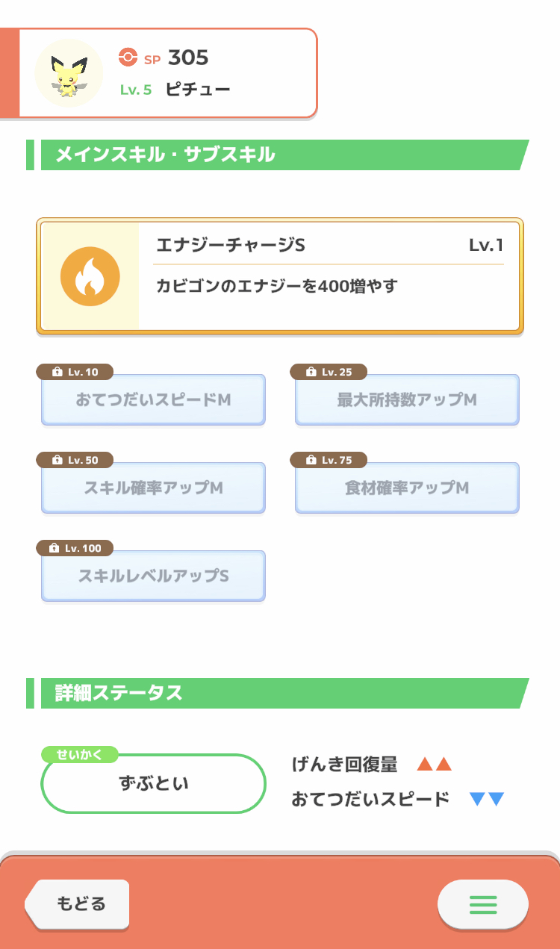The image size is (560, 949).
Task: Click the lock icon on Lv. 10 badge
Action: point(57,372)
